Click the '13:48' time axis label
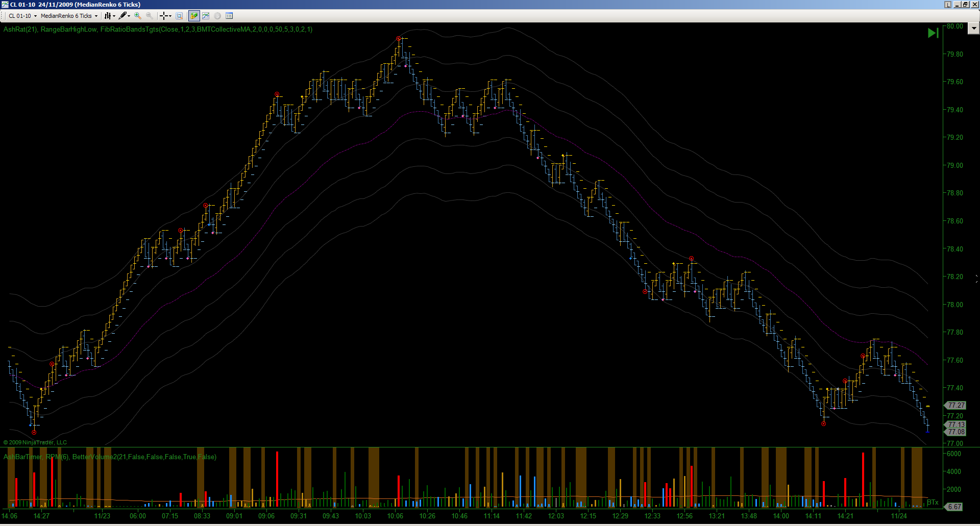This screenshot has width=980, height=526. (x=749, y=516)
